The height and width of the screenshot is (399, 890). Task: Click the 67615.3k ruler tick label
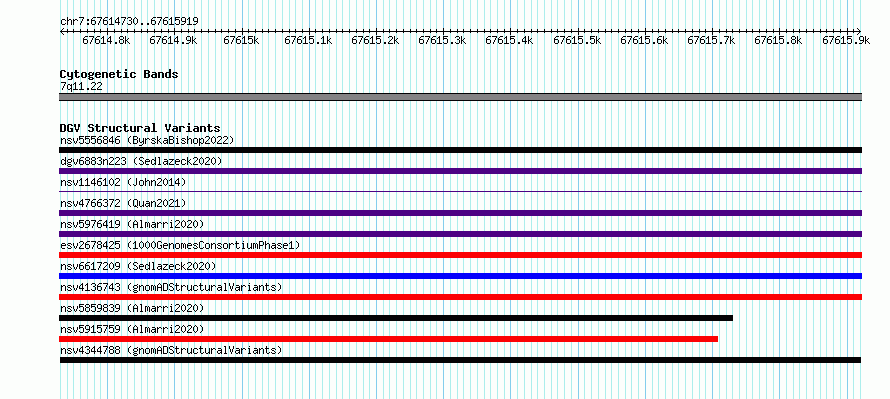pos(442,40)
